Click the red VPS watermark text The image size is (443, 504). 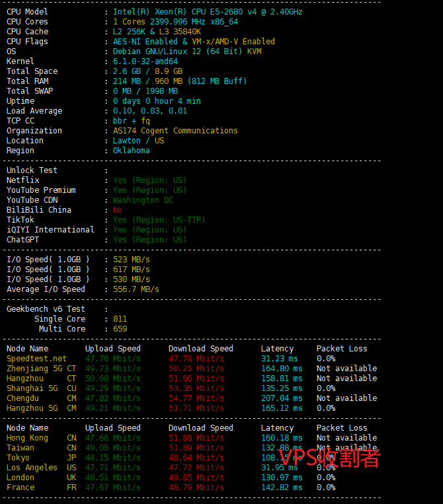click(329, 457)
